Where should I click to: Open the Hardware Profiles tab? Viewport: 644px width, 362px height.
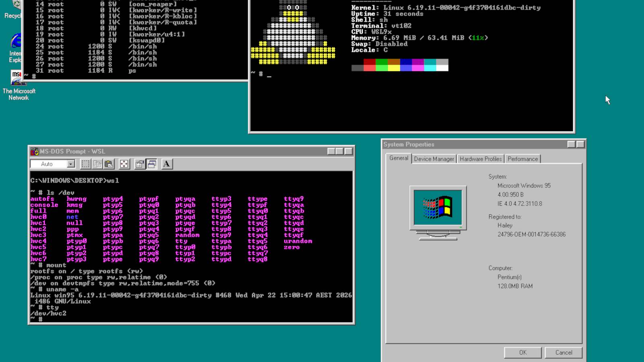pos(481,159)
